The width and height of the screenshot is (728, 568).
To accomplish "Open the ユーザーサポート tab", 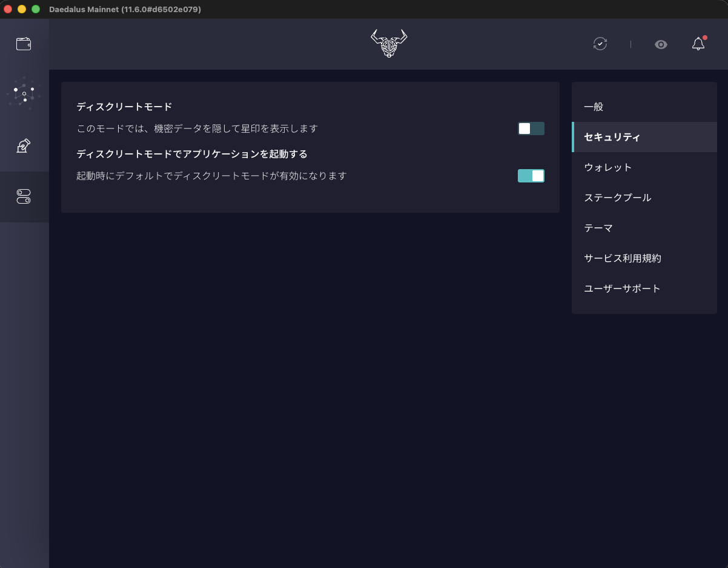I will 644,289.
